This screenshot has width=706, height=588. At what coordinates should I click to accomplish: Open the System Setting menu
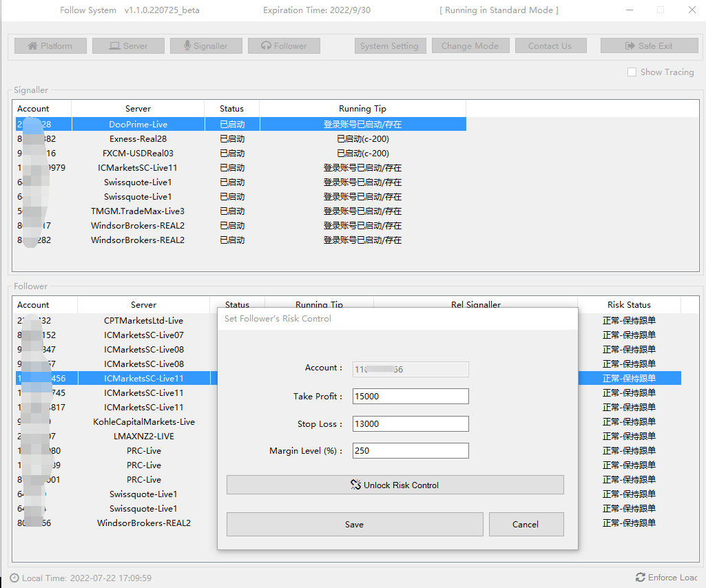(389, 46)
